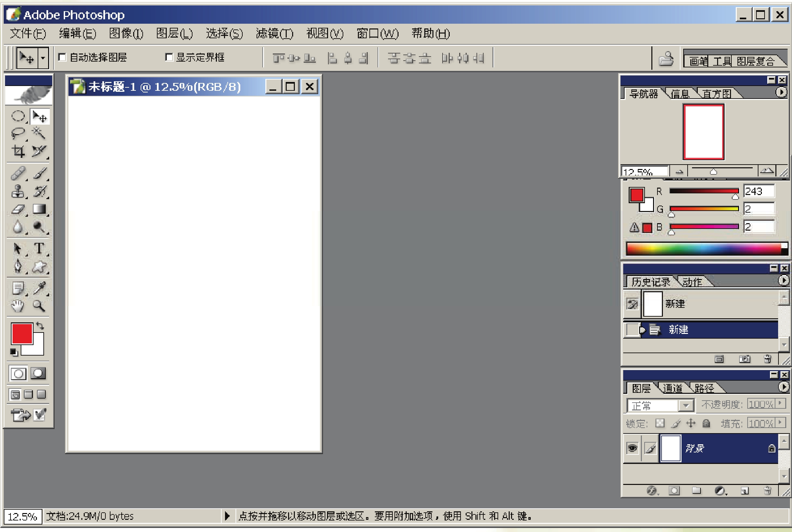Select the Eraser tool

[18, 209]
